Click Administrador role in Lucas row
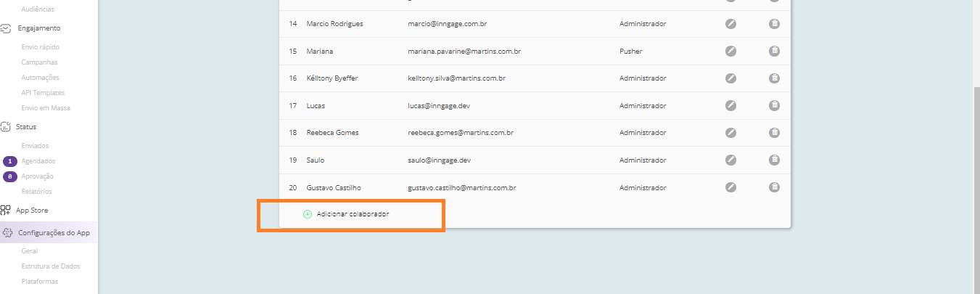Image resolution: width=980 pixels, height=294 pixels. click(643, 106)
